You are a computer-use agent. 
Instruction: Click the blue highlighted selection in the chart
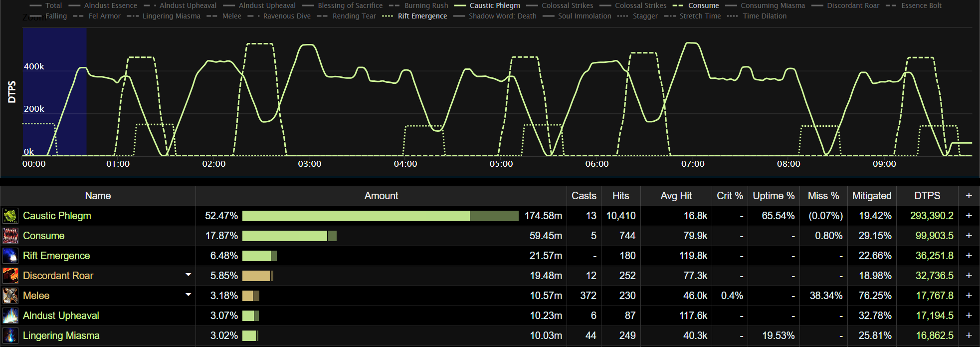[x=54, y=91]
